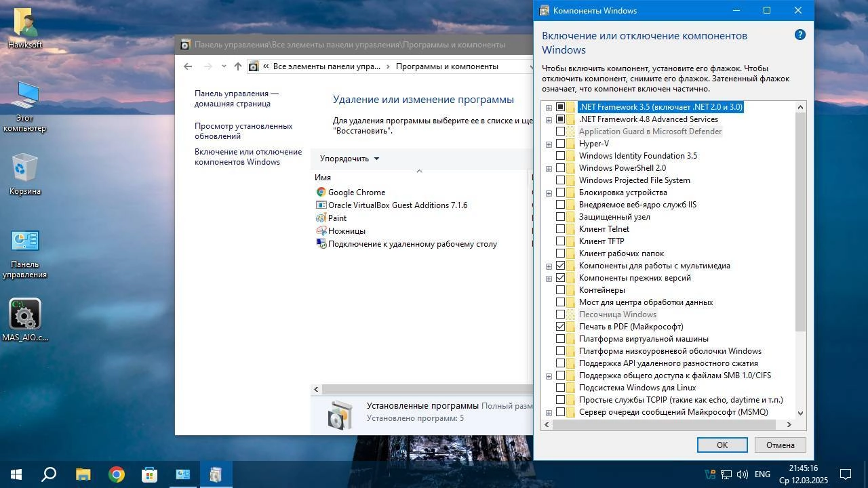The image size is (868, 488).
Task: Uncheck Компоненты прежних версий checkbox
Action: (560, 278)
